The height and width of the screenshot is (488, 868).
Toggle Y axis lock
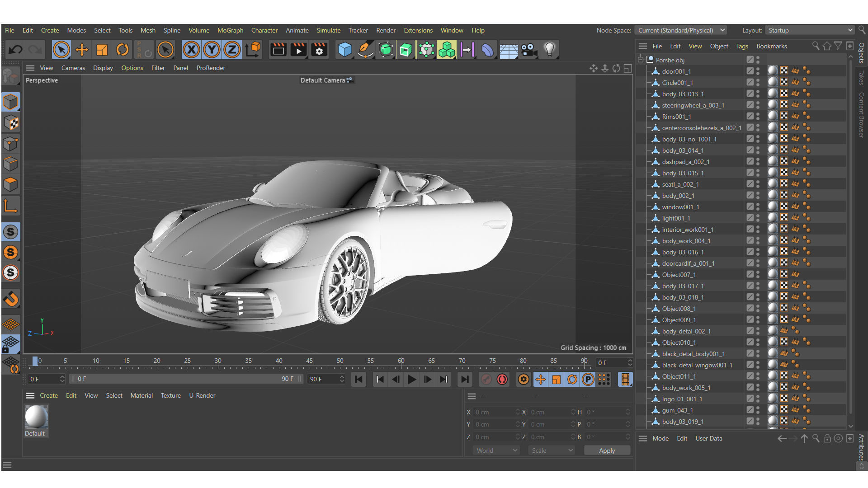[212, 50]
